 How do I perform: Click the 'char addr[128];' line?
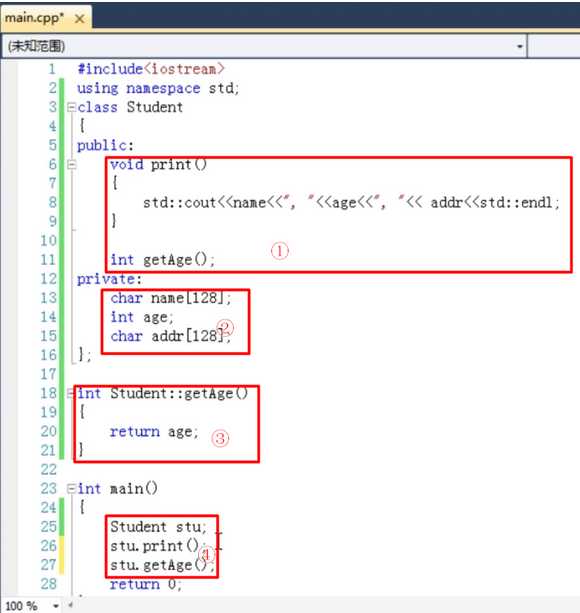(171, 336)
